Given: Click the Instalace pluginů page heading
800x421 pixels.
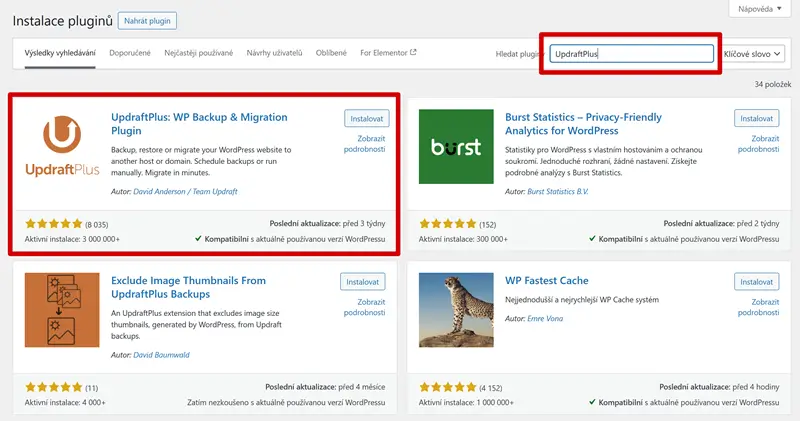Looking at the screenshot, I should pos(62,21).
